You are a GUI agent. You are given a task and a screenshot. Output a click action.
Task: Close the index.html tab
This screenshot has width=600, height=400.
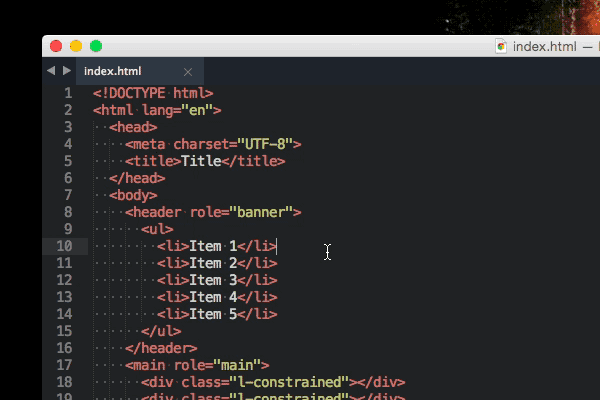click(x=188, y=71)
